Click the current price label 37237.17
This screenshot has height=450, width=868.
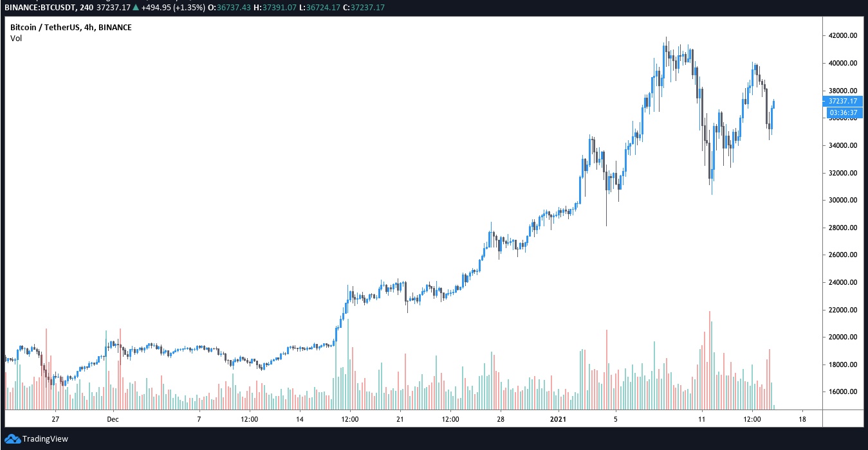(x=844, y=101)
